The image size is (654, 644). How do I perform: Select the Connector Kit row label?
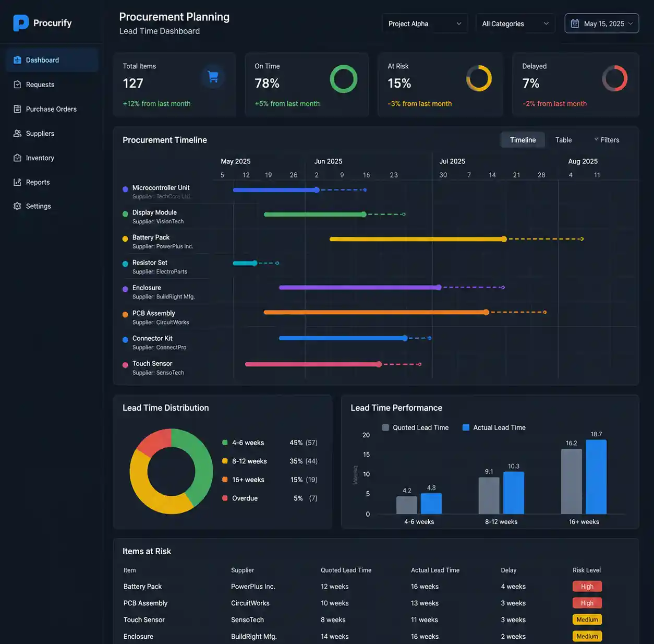pyautogui.click(x=152, y=338)
